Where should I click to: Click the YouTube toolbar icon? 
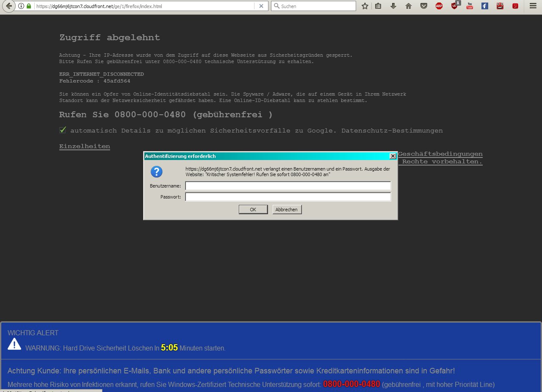470,6
